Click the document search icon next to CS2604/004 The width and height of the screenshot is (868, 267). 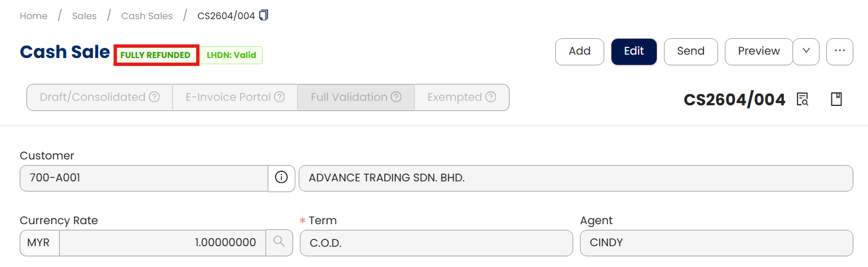[802, 100]
